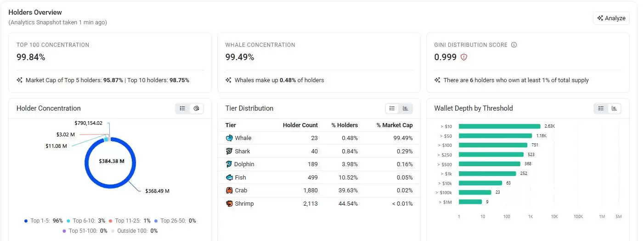Image resolution: width=644 pixels, height=241 pixels.
Task: Click the red shield warning icon
Action: 464,57
